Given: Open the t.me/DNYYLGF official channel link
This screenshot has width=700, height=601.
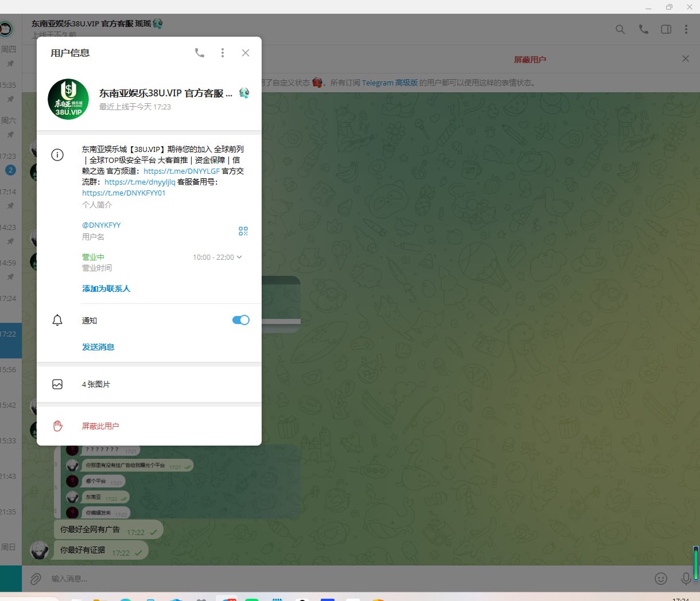Looking at the screenshot, I should coord(181,171).
